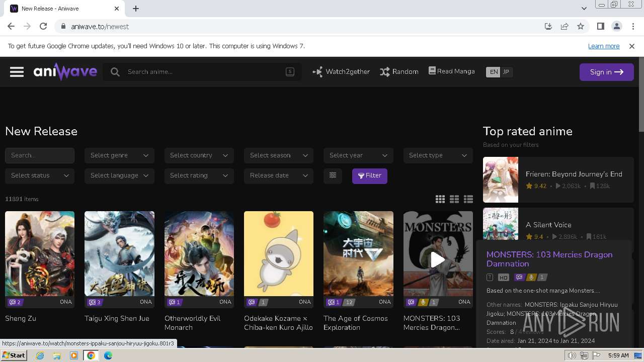644x362 pixels.
Task: Expand Select status dropdown
Action: (40, 175)
